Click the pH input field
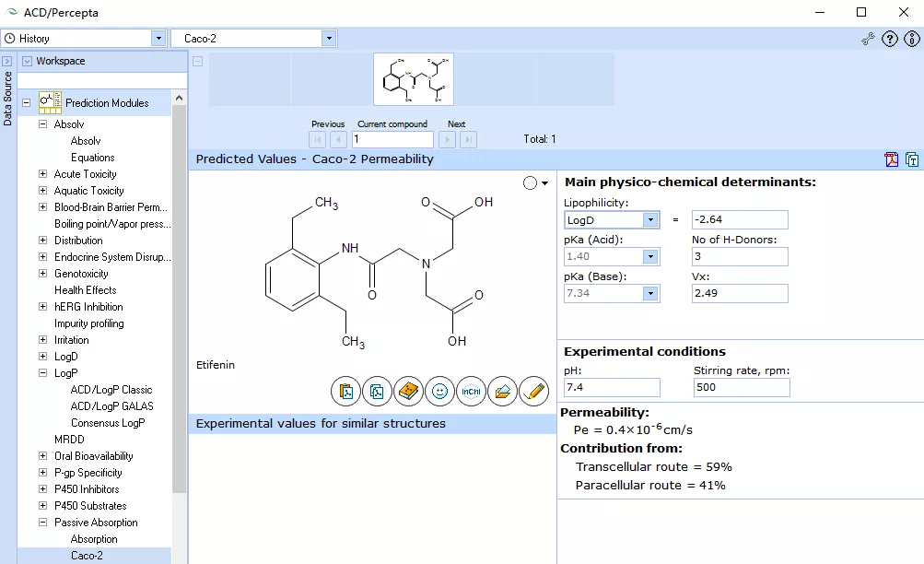Viewport: 924px width, 564px height. point(612,387)
